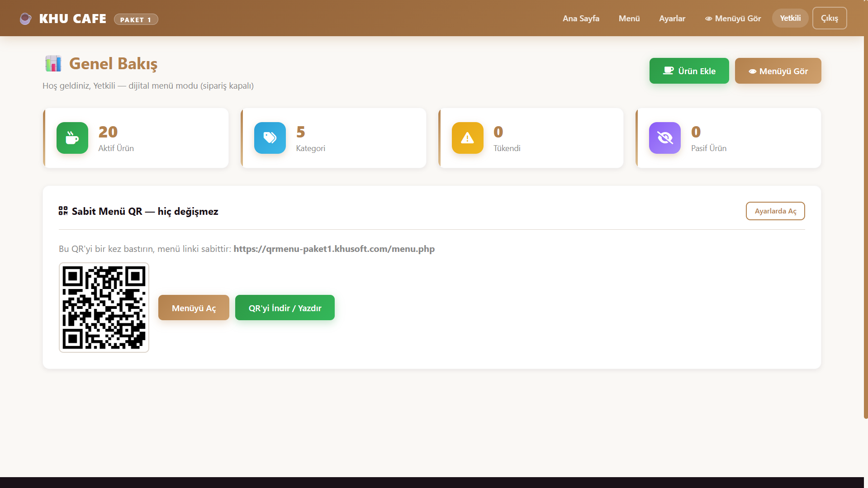Click the Aktif Ürün count 20
The height and width of the screenshot is (488, 868).
pos(108,132)
